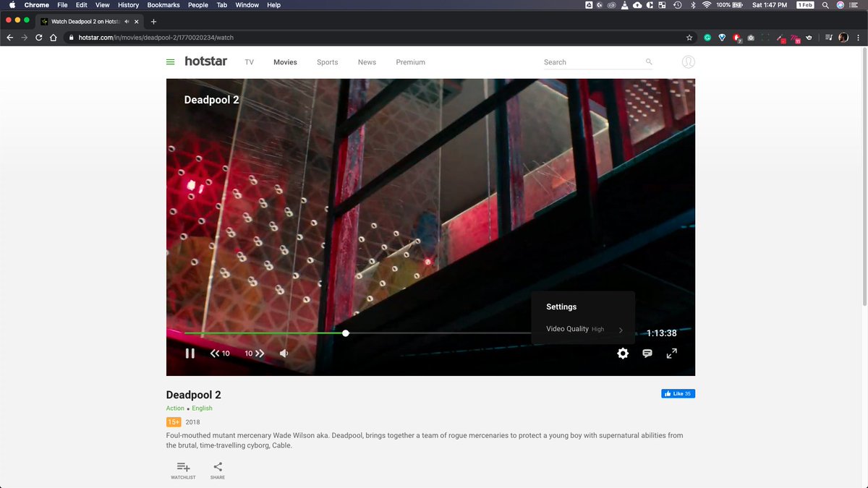Open the File menu
The image size is (868, 488).
62,5
